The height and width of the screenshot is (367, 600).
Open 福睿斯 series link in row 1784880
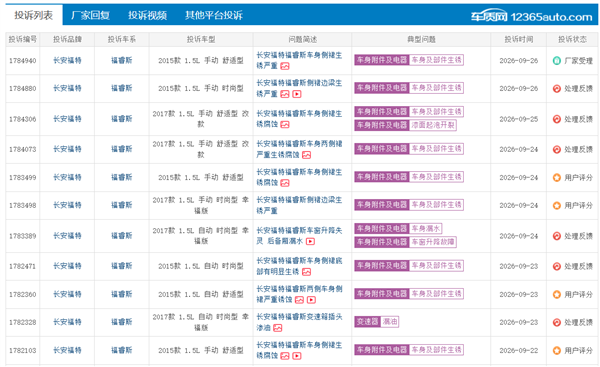pos(122,88)
